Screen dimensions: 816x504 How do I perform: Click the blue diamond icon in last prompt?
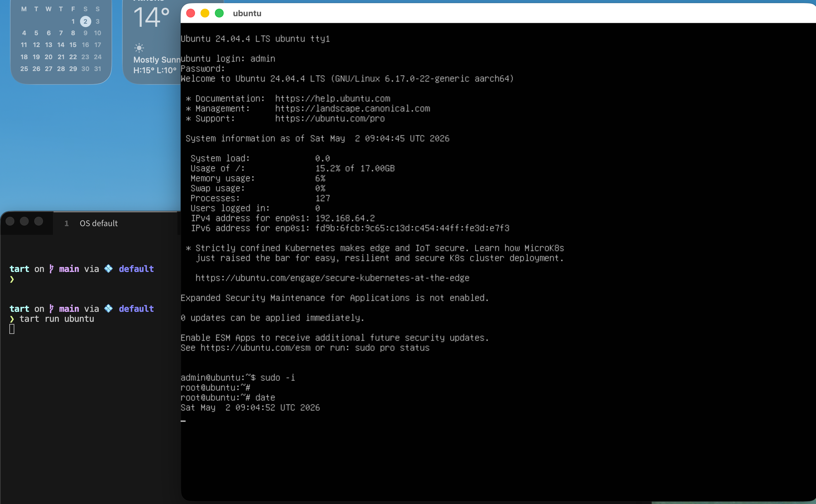[108, 309]
